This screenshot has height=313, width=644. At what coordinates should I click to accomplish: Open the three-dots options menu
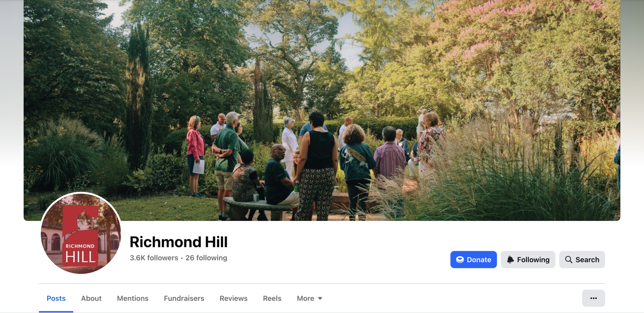tap(593, 298)
